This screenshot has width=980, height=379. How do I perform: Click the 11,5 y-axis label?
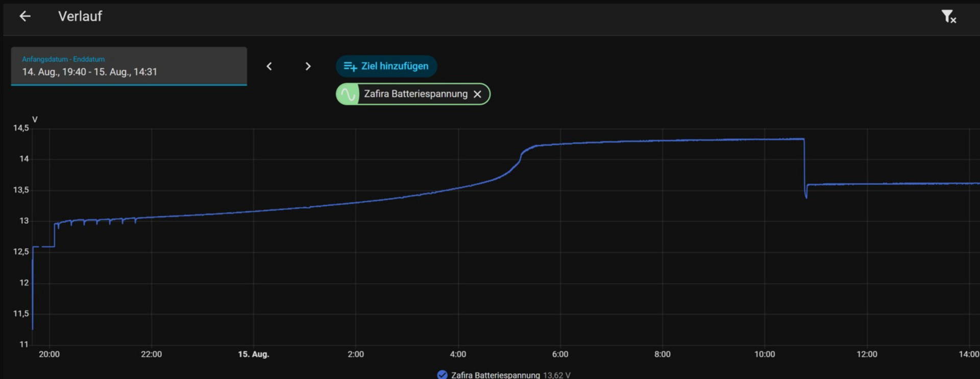pyautogui.click(x=21, y=314)
